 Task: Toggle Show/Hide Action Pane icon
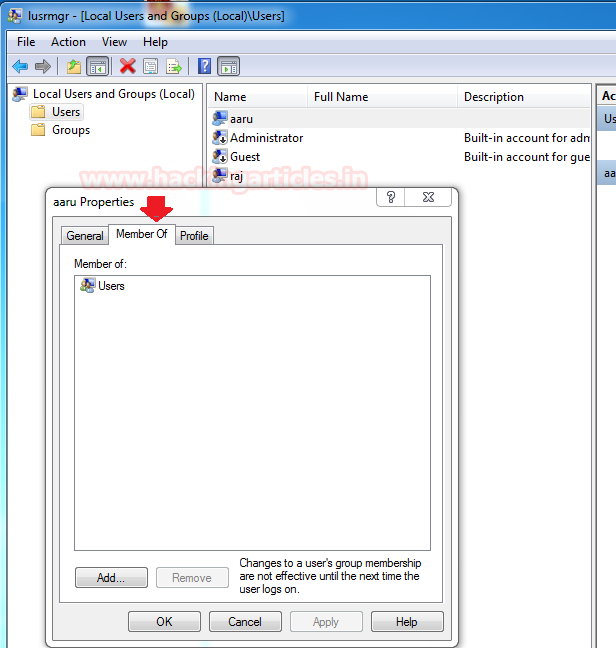[x=228, y=66]
